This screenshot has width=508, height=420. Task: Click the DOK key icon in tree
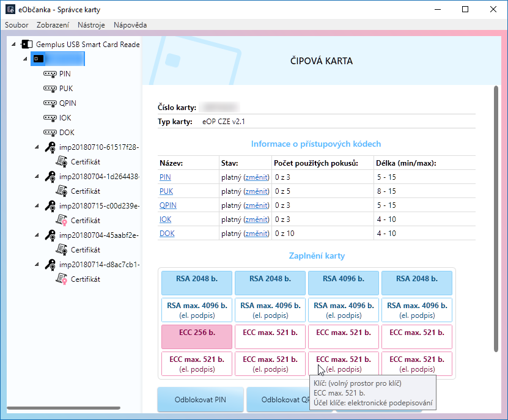[x=50, y=133]
